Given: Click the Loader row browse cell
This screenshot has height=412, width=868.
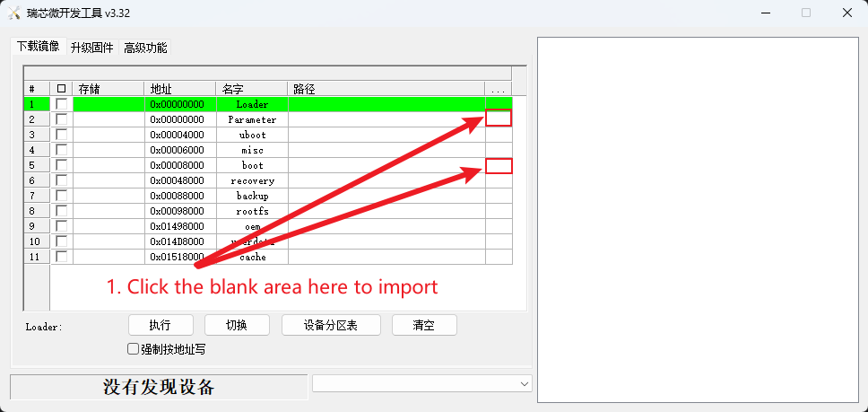Looking at the screenshot, I should point(499,104).
